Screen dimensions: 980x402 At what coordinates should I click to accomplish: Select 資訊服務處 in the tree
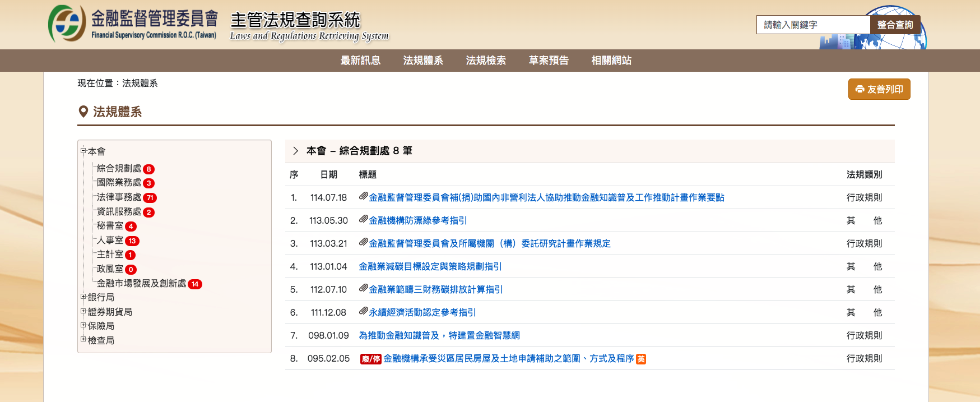click(119, 212)
